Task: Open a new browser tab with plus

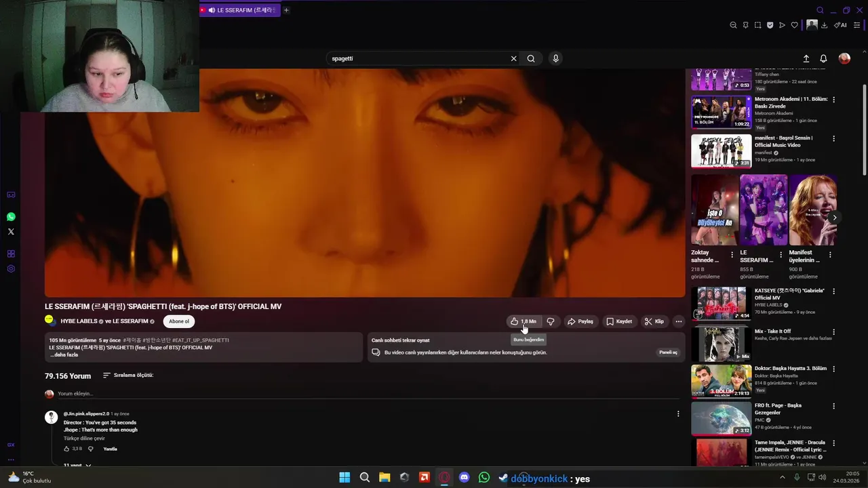Action: (x=286, y=10)
